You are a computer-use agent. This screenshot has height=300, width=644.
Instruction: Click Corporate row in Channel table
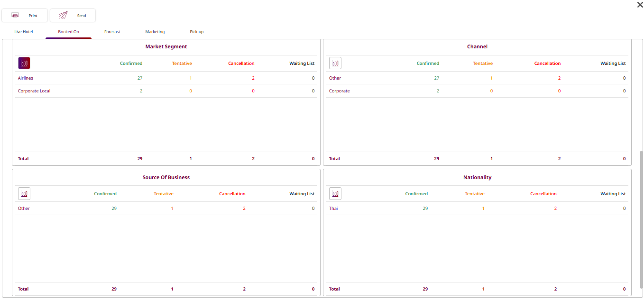339,91
